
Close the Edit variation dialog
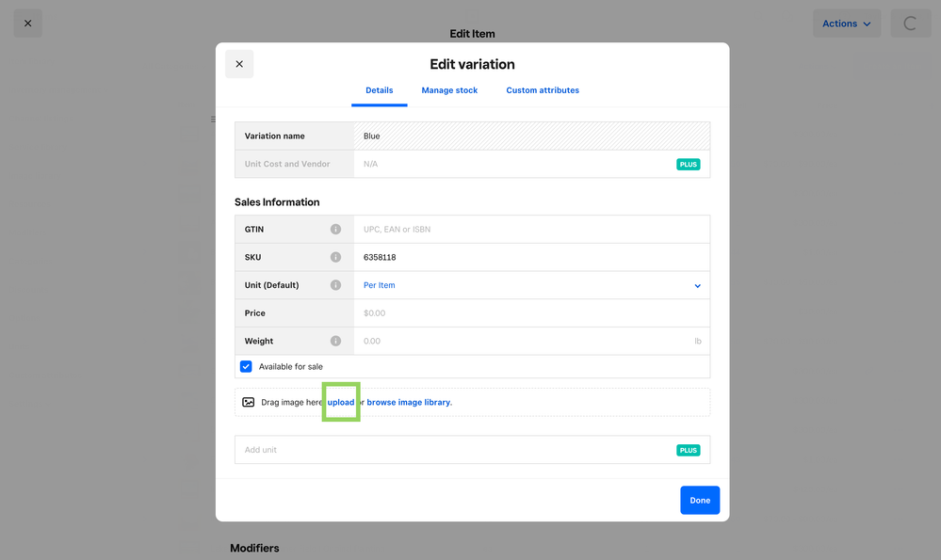coord(239,64)
